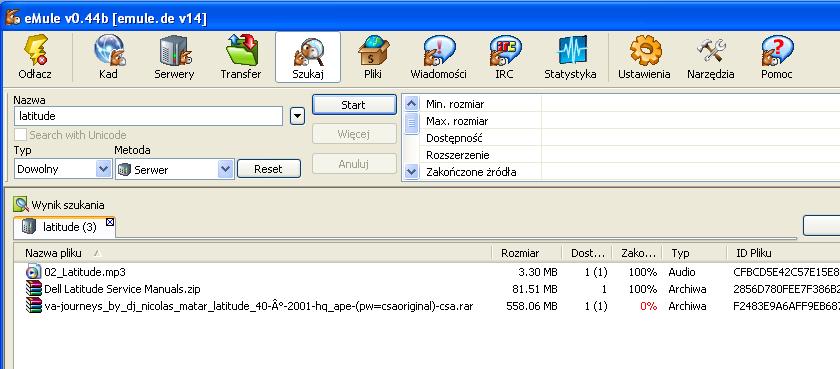The width and height of the screenshot is (840, 369).
Task: Sort by ID Pliku column header
Action: pyautogui.click(x=783, y=253)
